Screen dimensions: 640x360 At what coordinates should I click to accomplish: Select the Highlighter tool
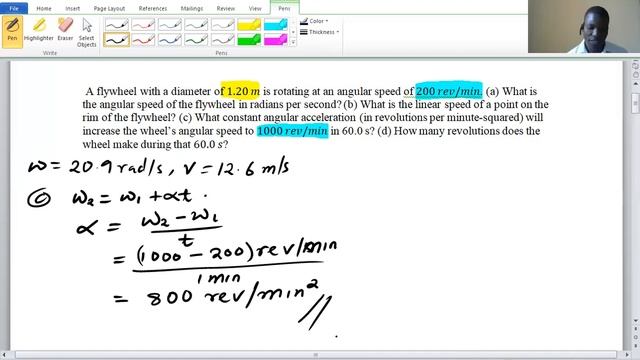(39, 30)
